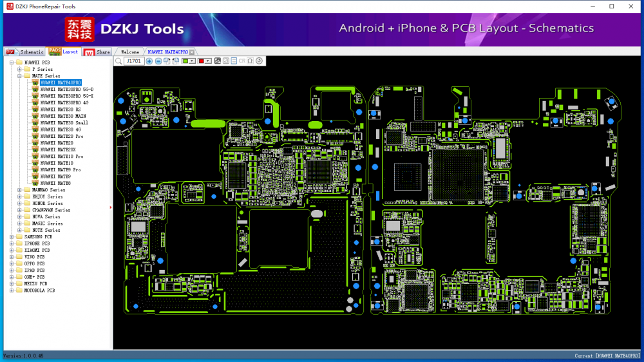Open the red color dropdown
Screen dimensions: 644x362
[x=209, y=61]
